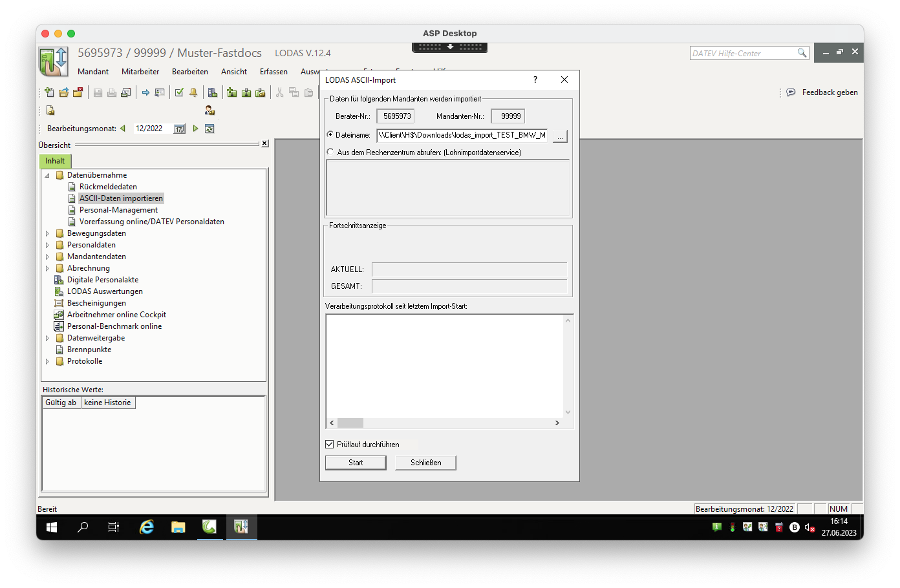Viewport: 900px width, 588px height.
Task: Expand the Protokolle tree folder
Action: click(47, 361)
